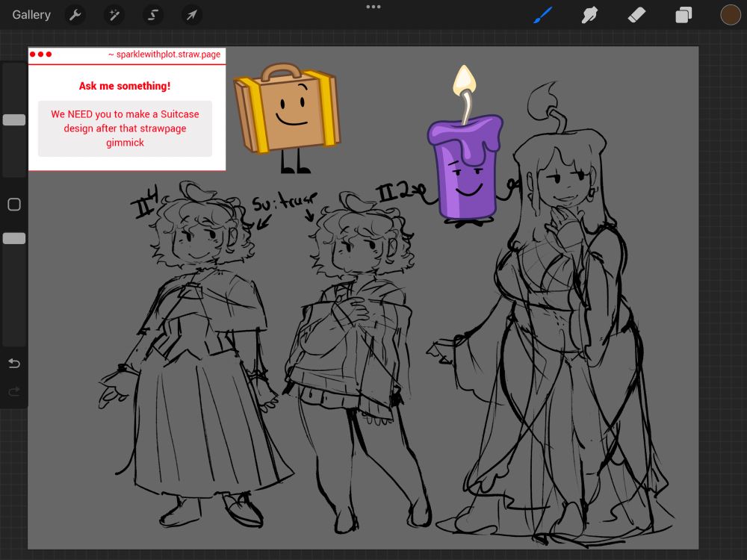
Task: Activate the Selection tool
Action: point(153,15)
